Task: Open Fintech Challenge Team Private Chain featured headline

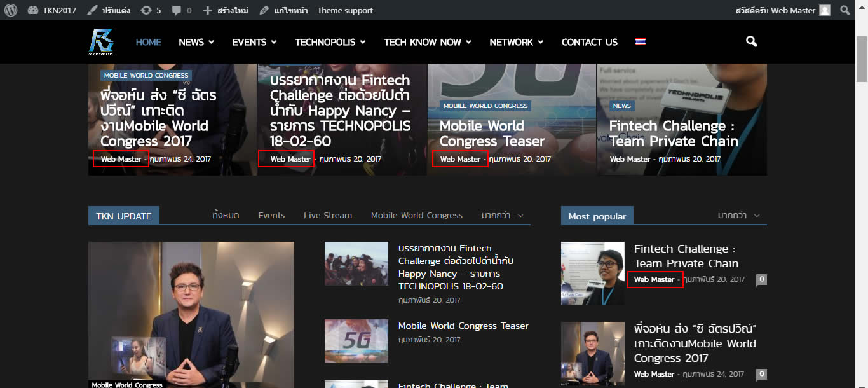Action: click(674, 134)
